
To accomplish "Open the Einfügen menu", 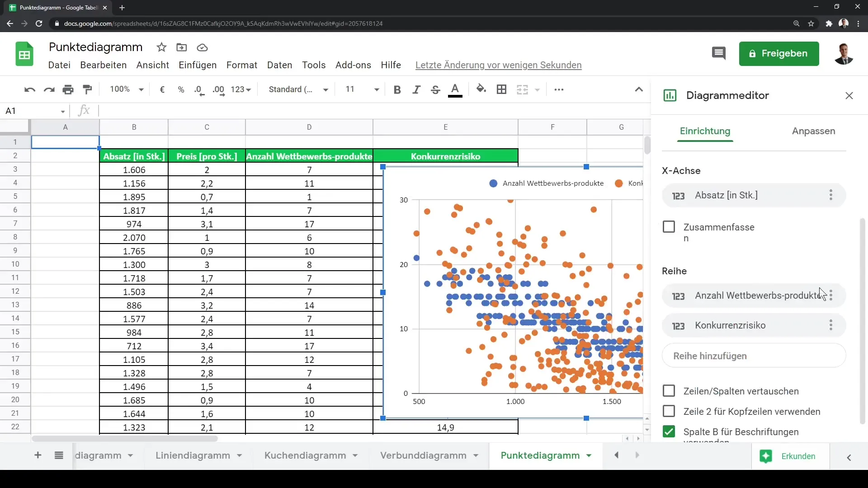I will pos(198,65).
